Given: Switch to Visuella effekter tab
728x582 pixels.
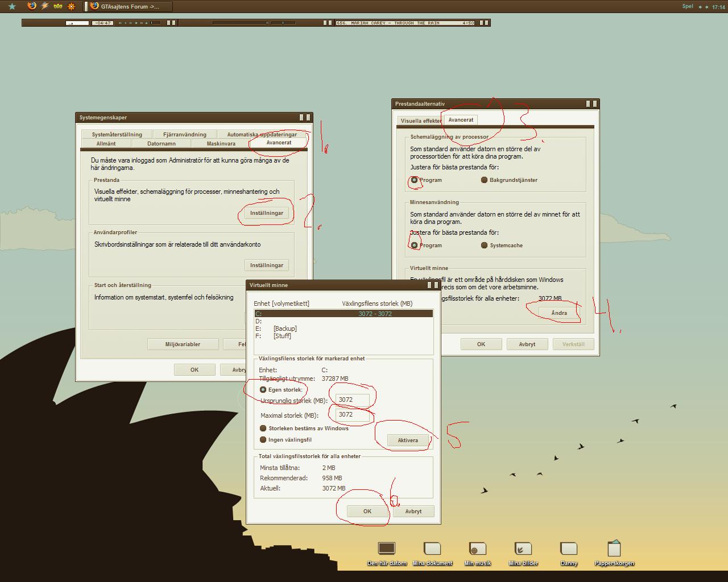Looking at the screenshot, I should (421, 121).
